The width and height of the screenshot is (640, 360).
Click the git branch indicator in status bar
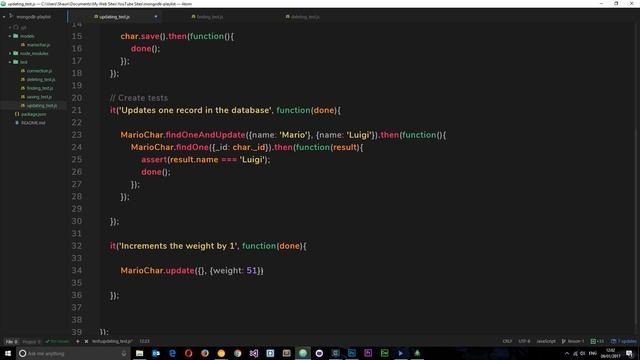point(573,341)
